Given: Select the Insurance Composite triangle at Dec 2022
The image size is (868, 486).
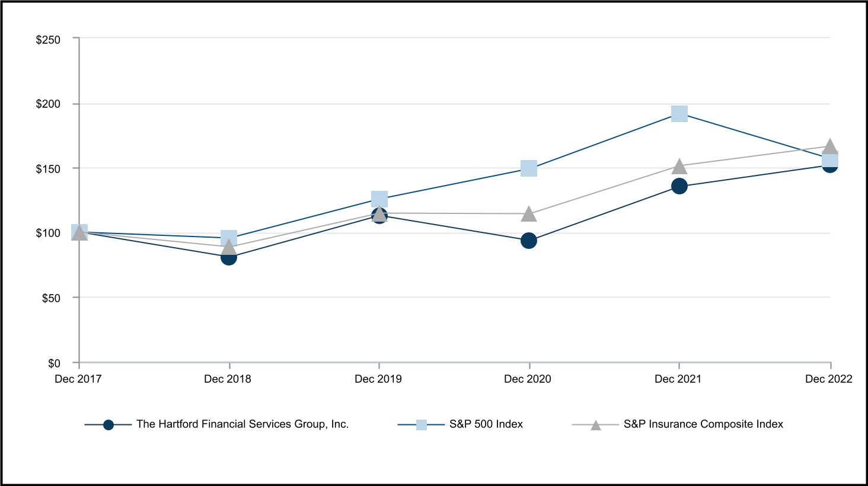Looking at the screenshot, I should [829, 146].
